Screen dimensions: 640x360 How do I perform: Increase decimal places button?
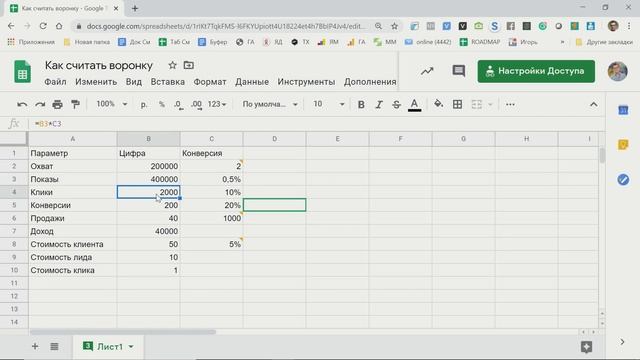(x=196, y=104)
